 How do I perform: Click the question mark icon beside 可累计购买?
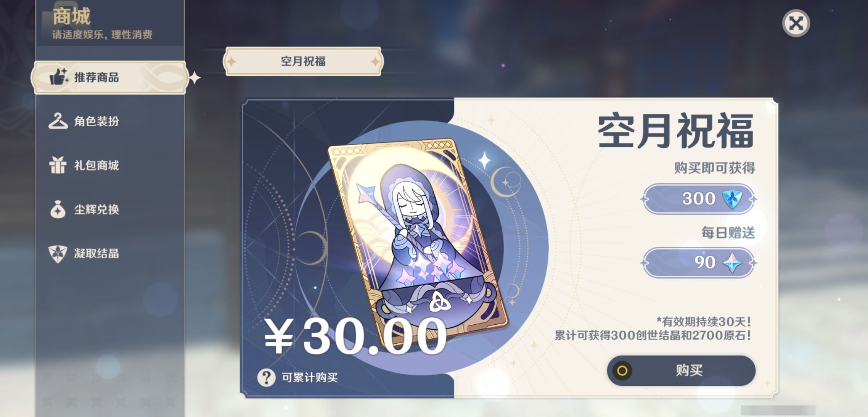(266, 377)
